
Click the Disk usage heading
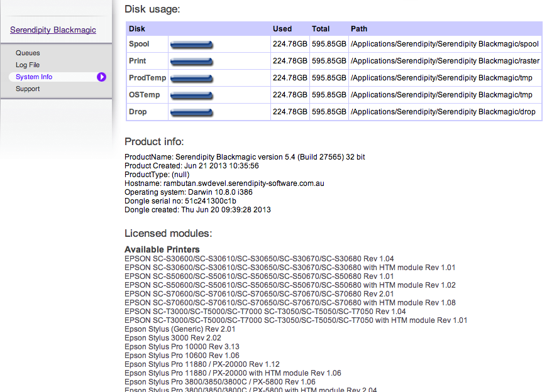152,9
